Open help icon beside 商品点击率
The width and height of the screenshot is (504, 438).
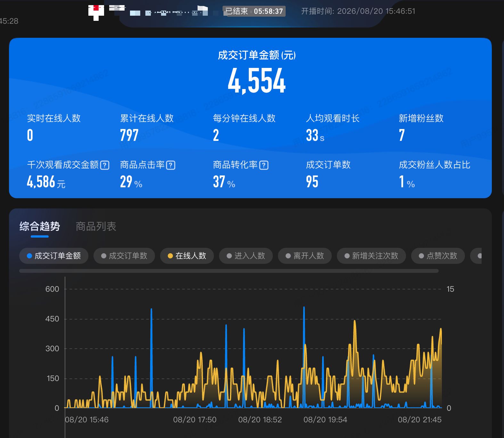pyautogui.click(x=171, y=165)
